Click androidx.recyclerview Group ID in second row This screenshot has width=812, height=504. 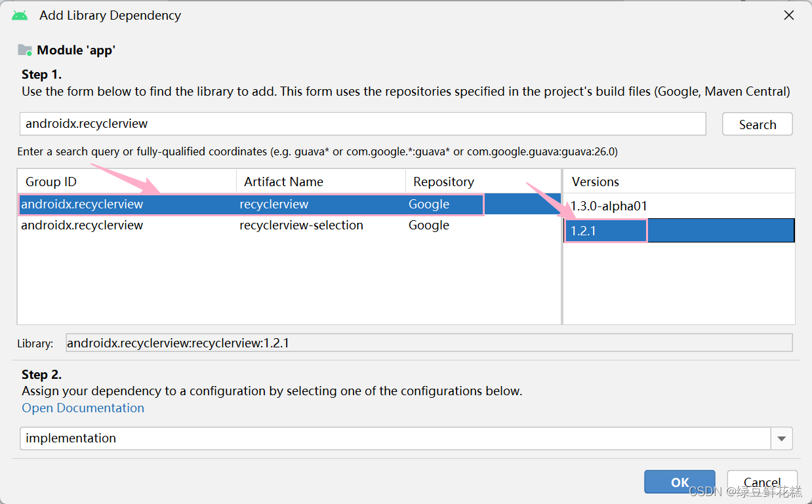click(x=82, y=225)
